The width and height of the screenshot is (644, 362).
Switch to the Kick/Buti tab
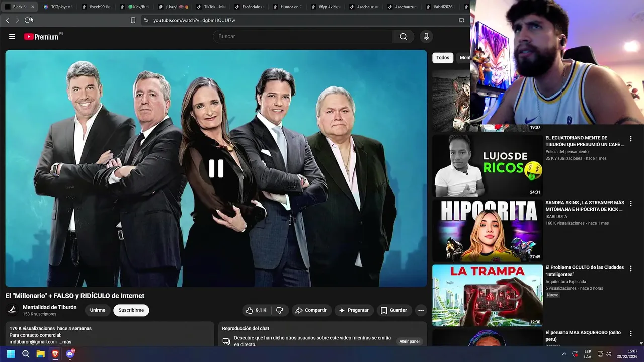click(x=134, y=7)
